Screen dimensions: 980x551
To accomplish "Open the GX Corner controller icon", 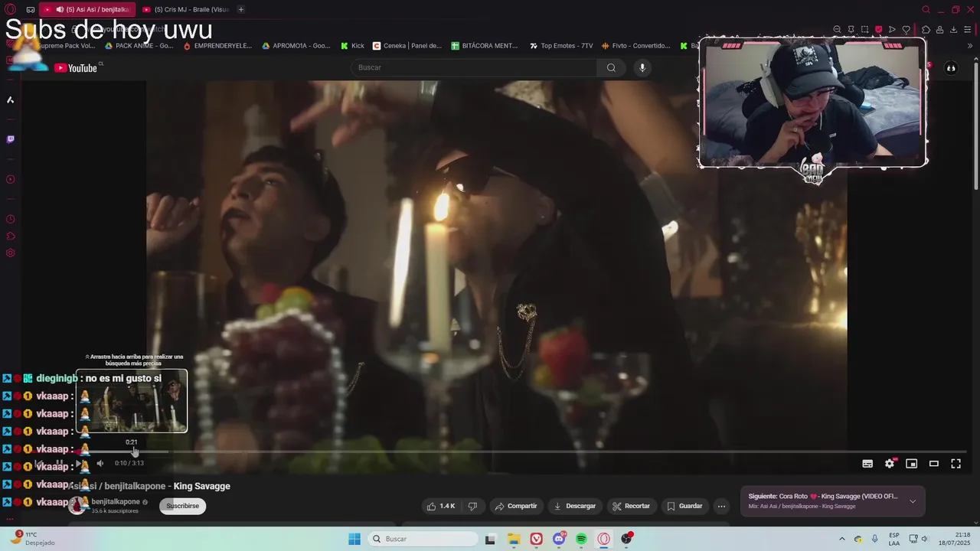I will click(x=31, y=9).
